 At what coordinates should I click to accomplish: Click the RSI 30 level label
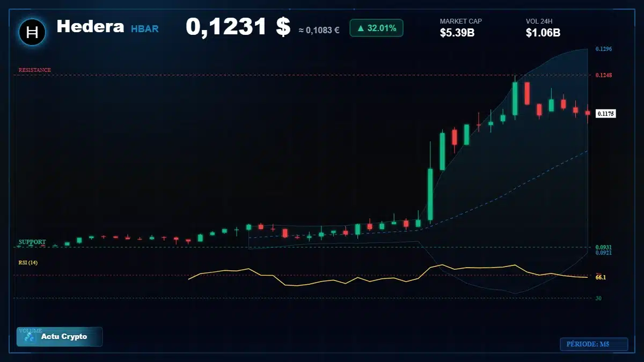click(x=598, y=298)
